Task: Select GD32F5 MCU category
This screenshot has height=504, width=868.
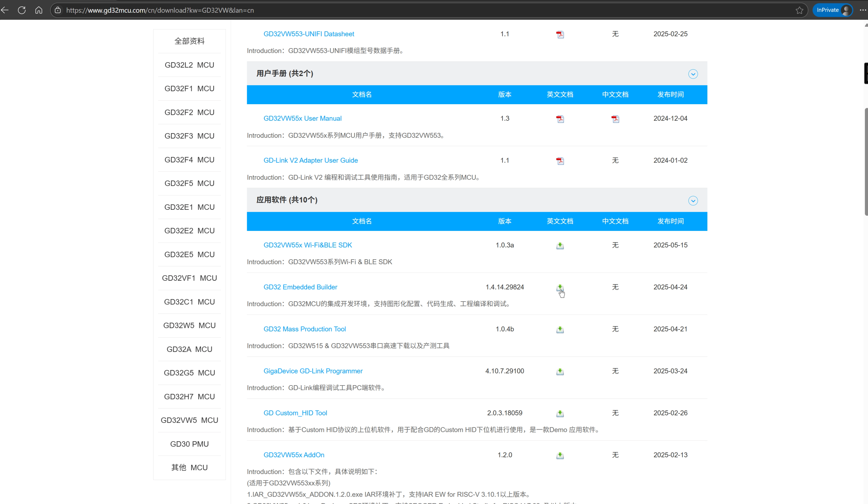Action: (x=189, y=183)
